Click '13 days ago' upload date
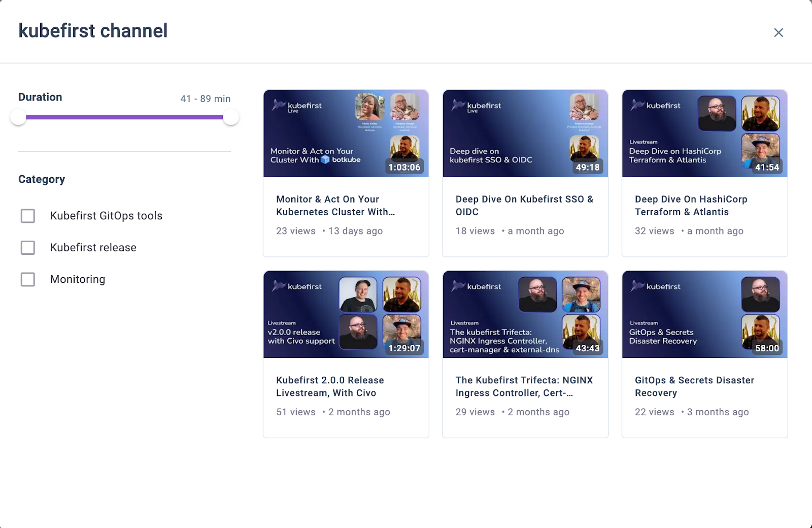This screenshot has height=528, width=812. (356, 231)
